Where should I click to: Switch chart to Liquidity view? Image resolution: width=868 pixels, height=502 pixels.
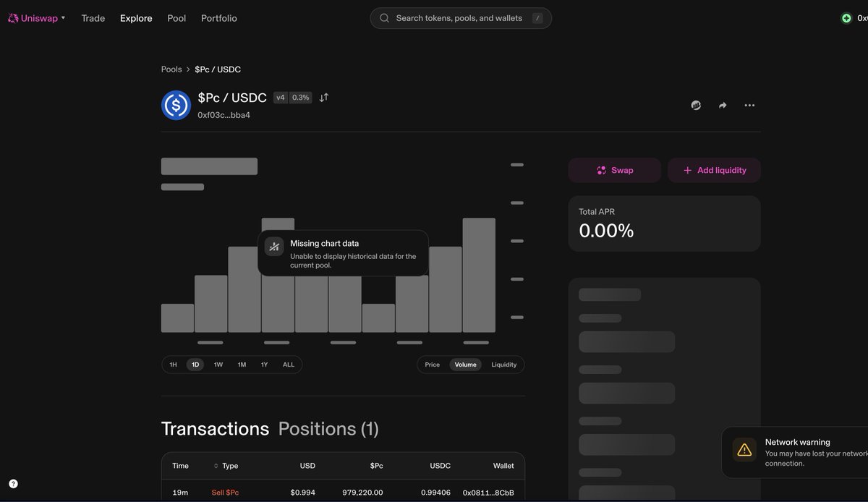click(504, 365)
